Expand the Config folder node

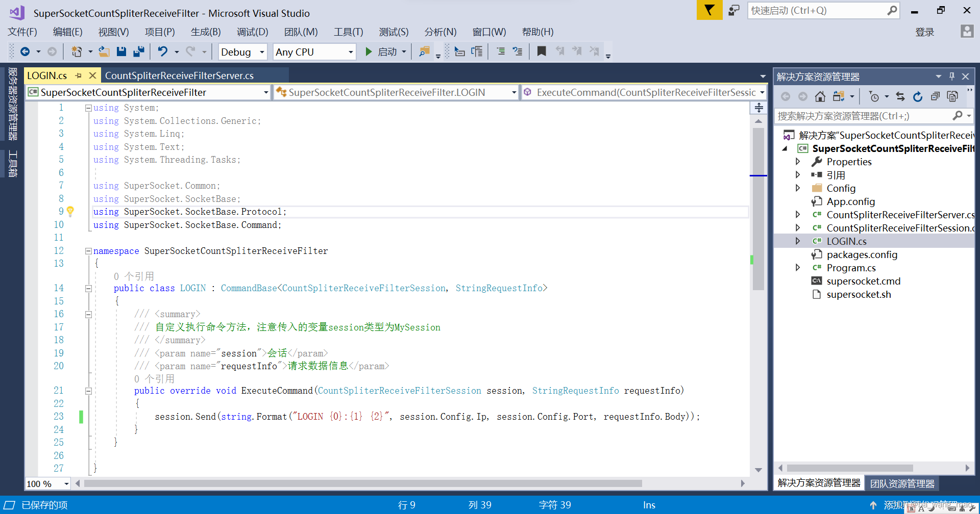point(798,188)
